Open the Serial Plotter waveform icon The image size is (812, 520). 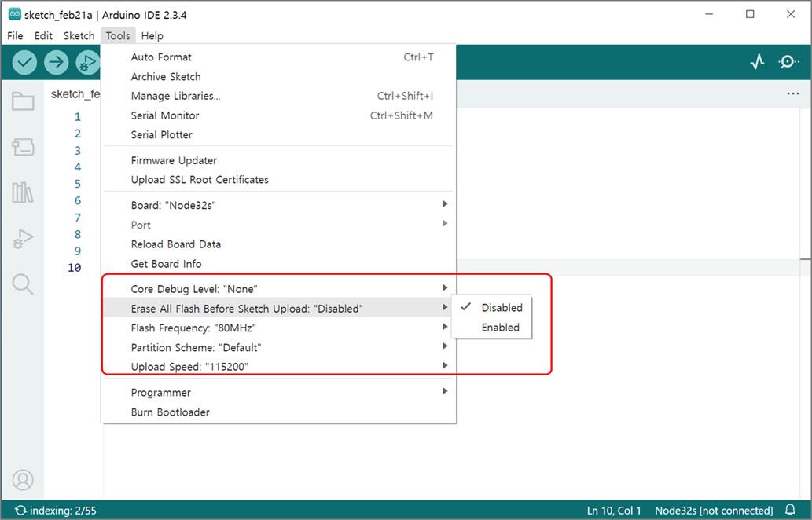758,62
